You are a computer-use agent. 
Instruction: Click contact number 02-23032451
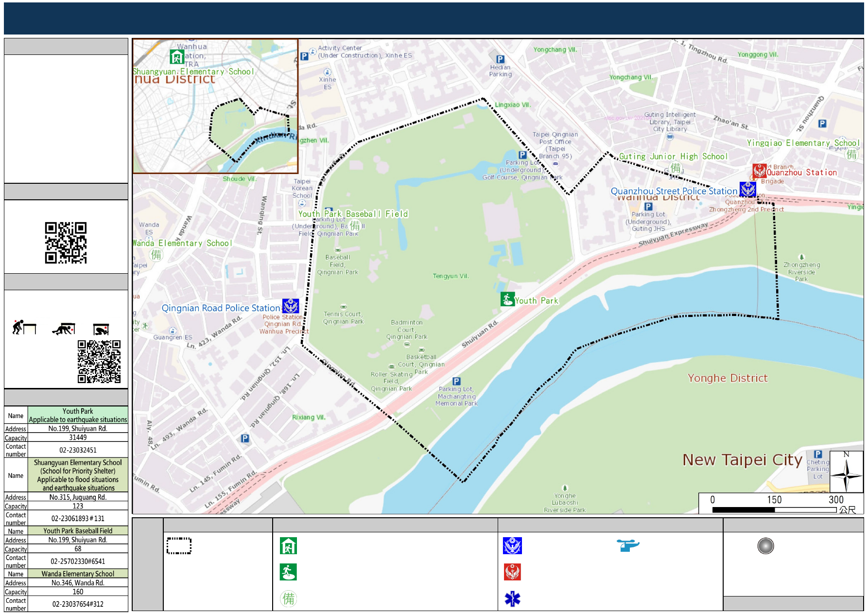coord(78,450)
